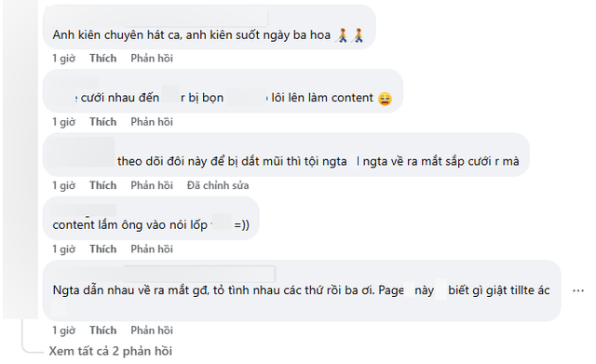The width and height of the screenshot is (596, 364).
Task: Like the "theo dõi đôi này" comment
Action: tap(103, 185)
